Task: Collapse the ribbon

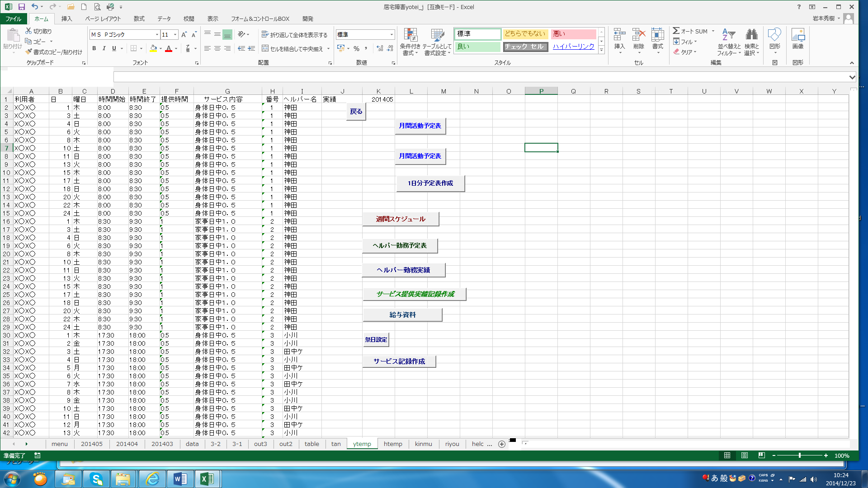Action: 852,63
